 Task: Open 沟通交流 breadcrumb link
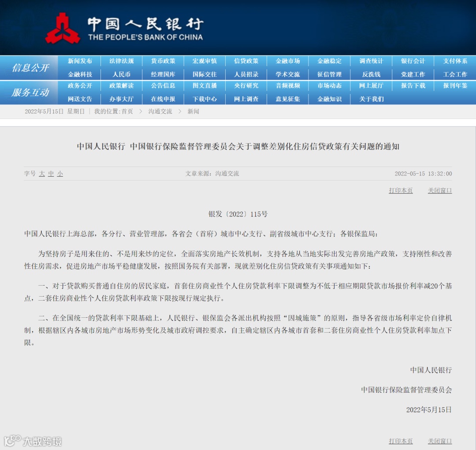pos(160,112)
